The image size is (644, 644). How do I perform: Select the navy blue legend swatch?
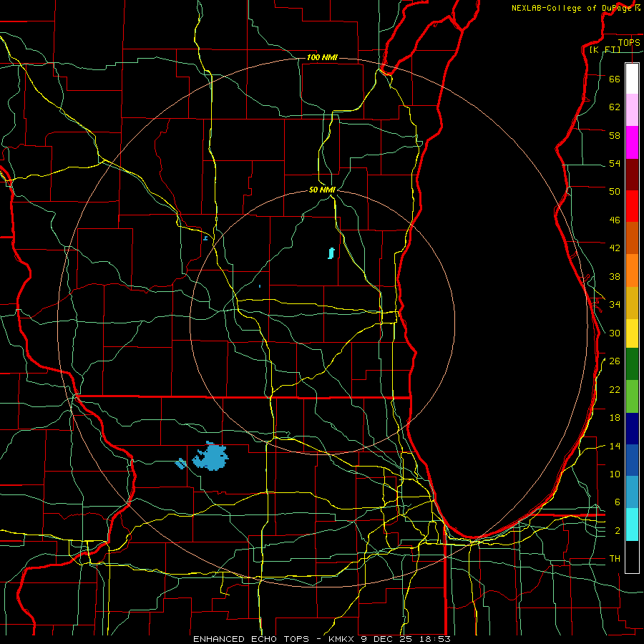pos(632,429)
